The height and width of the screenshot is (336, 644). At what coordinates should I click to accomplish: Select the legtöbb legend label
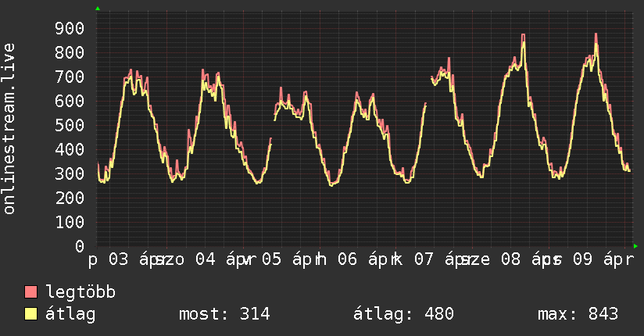click(x=80, y=293)
